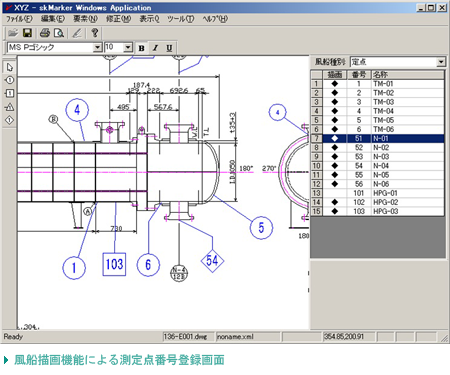Select the triangle balloon tool
This screenshot has width=450, height=375.
tap(9, 107)
